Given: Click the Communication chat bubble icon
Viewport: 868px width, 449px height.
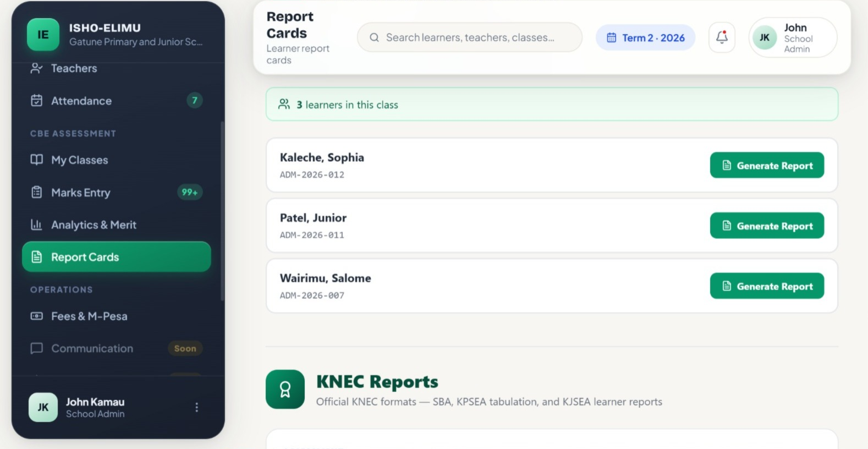Looking at the screenshot, I should (37, 348).
